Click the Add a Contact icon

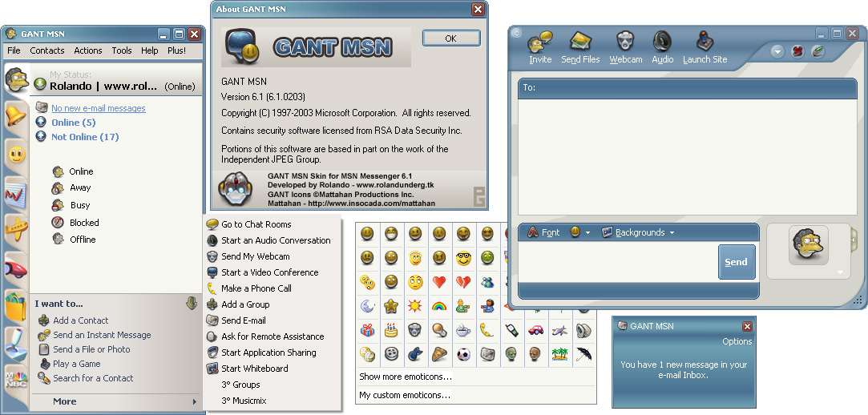(44, 320)
